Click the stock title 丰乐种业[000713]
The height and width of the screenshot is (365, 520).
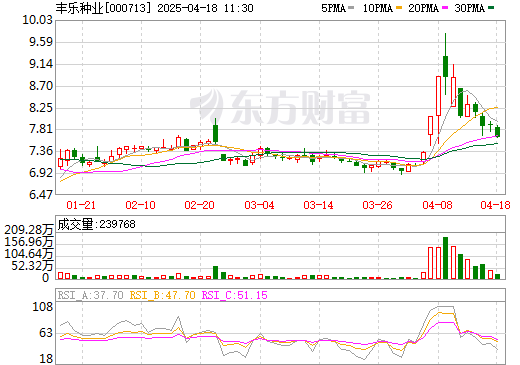pyautogui.click(x=103, y=8)
